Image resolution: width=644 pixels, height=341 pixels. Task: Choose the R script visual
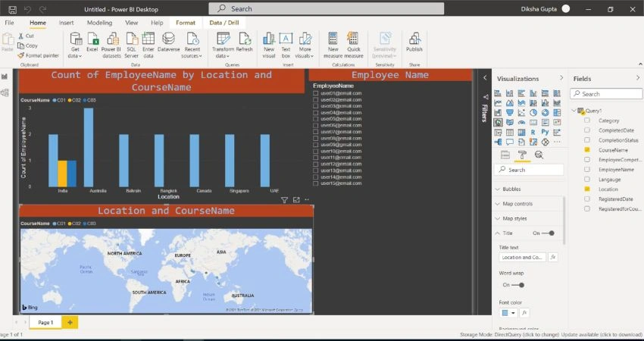coord(533,133)
